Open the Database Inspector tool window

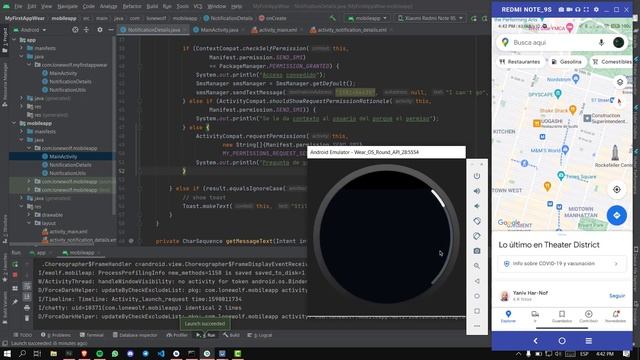[135, 335]
